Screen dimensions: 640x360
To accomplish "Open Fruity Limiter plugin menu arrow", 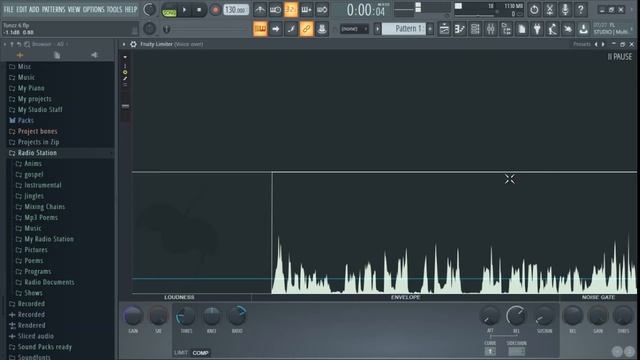I will pyautogui.click(x=124, y=44).
